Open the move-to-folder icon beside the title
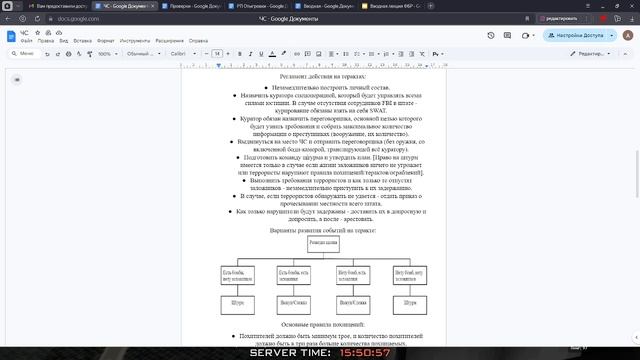Viewport: 640px width, 360px height. [x=48, y=33]
